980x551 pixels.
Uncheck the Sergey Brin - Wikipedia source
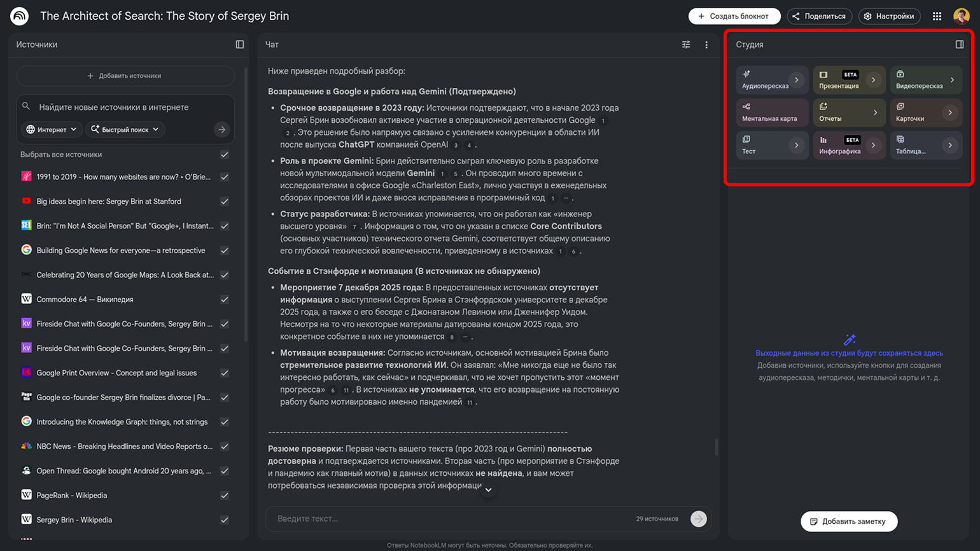coord(225,520)
